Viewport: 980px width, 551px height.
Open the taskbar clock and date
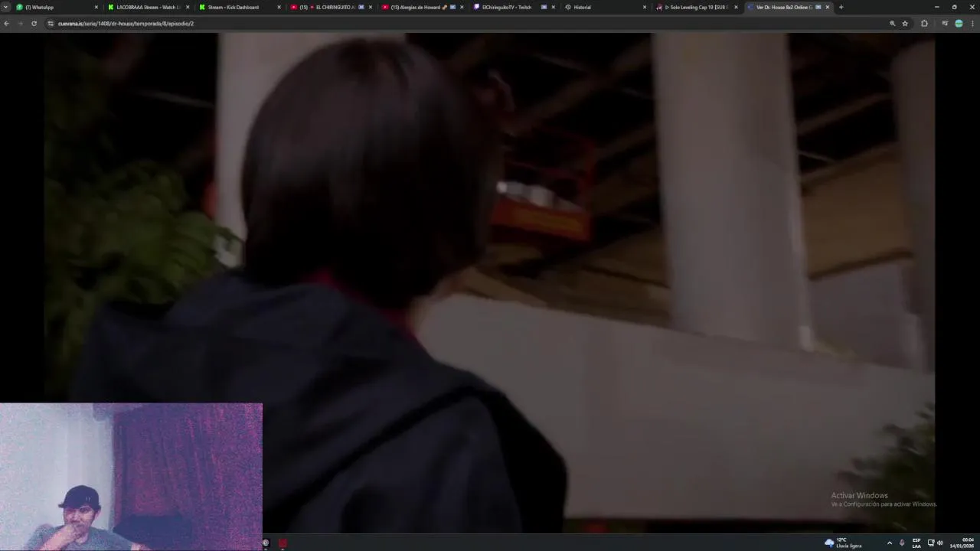coord(962,543)
